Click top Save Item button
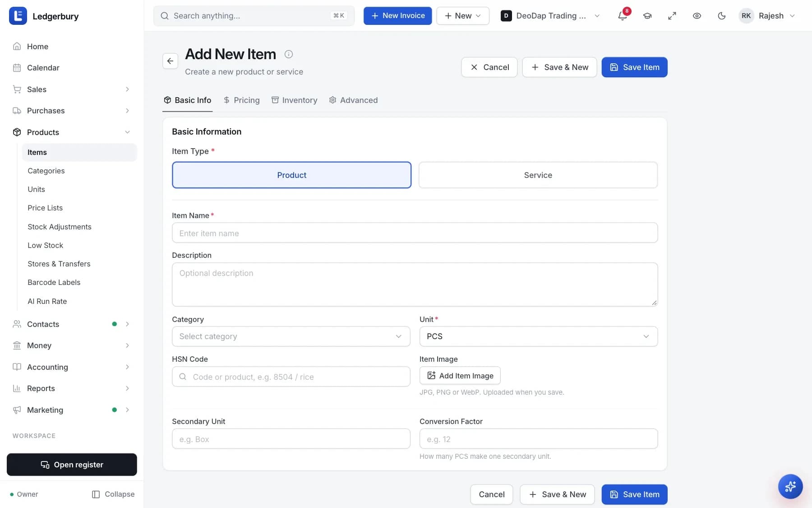The width and height of the screenshot is (812, 508). (634, 67)
